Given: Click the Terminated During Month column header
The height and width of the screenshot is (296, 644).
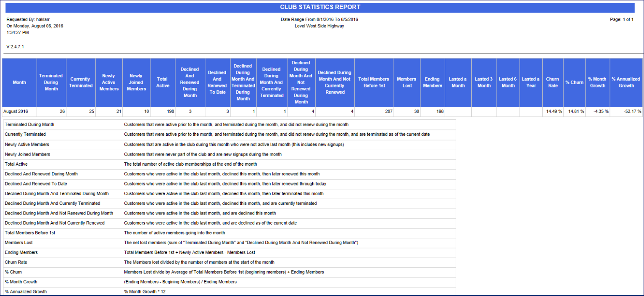Looking at the screenshot, I should click(x=51, y=82).
